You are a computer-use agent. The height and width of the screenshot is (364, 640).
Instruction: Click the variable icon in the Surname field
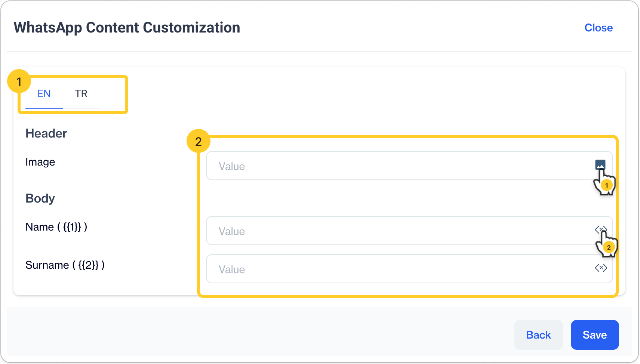click(x=601, y=268)
